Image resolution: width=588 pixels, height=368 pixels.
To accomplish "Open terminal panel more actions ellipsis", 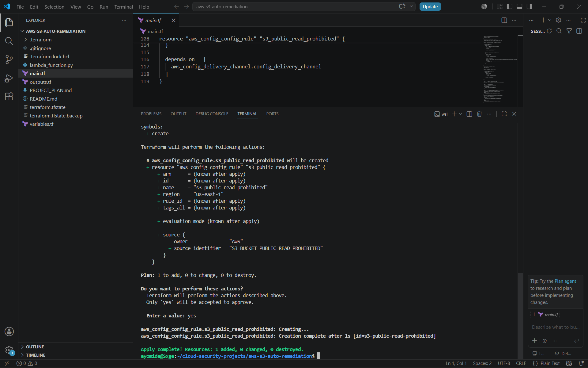I will (489, 114).
